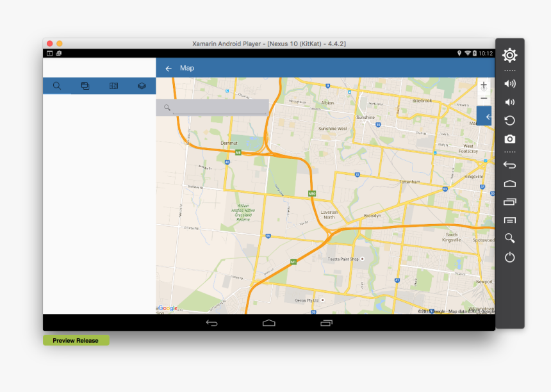This screenshot has height=392, width=551.
Task: Click the sidebar menu key icon
Action: coord(509,220)
